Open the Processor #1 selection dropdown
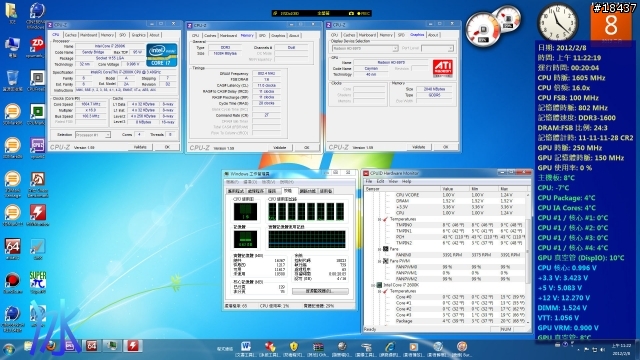 [x=93, y=134]
